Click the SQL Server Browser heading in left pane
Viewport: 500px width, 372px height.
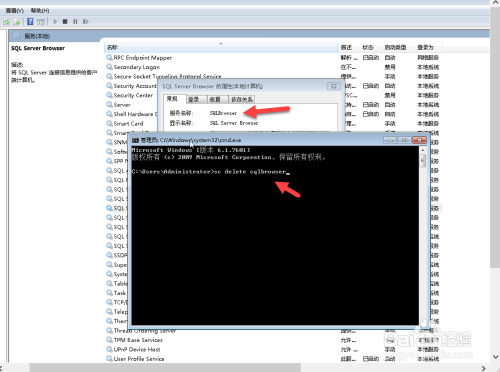tap(38, 48)
